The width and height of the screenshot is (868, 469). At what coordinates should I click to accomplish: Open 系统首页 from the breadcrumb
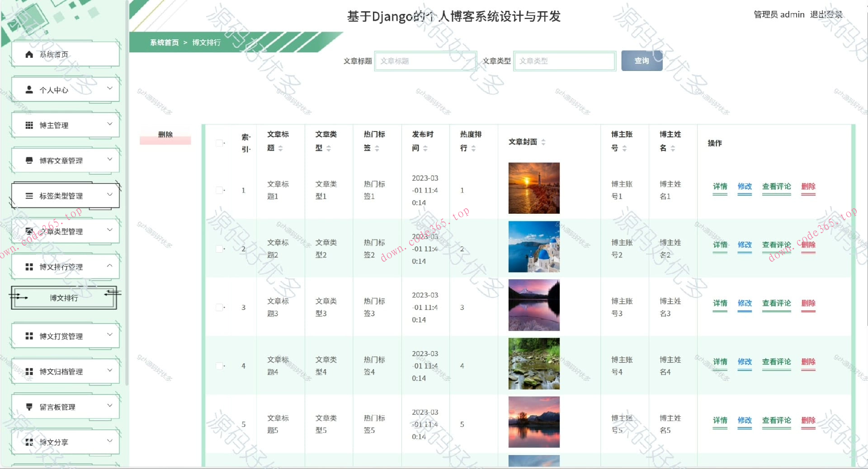(x=164, y=42)
